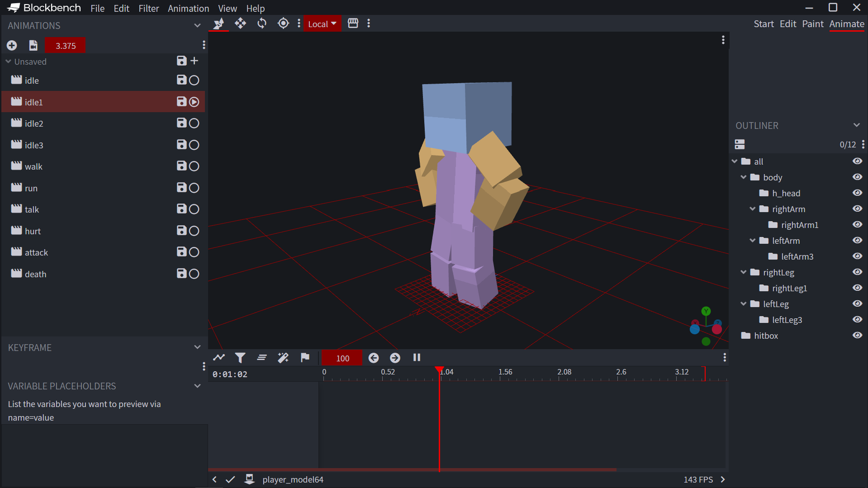Select the Rotate tool
868x488 pixels.
[262, 24]
